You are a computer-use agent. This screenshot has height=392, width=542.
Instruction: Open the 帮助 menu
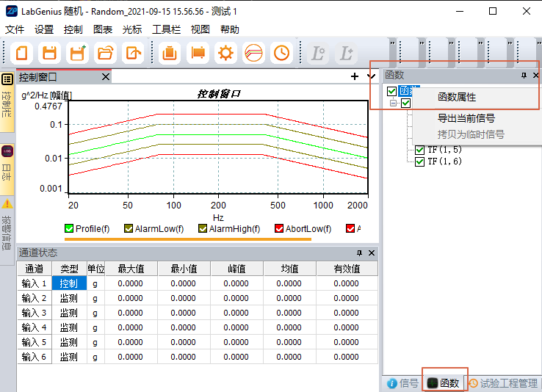pyautogui.click(x=230, y=29)
